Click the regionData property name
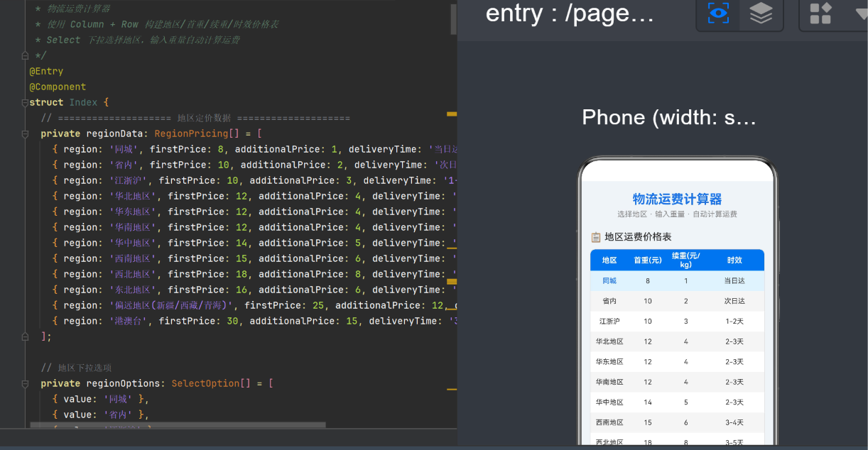868x450 pixels. tap(114, 134)
